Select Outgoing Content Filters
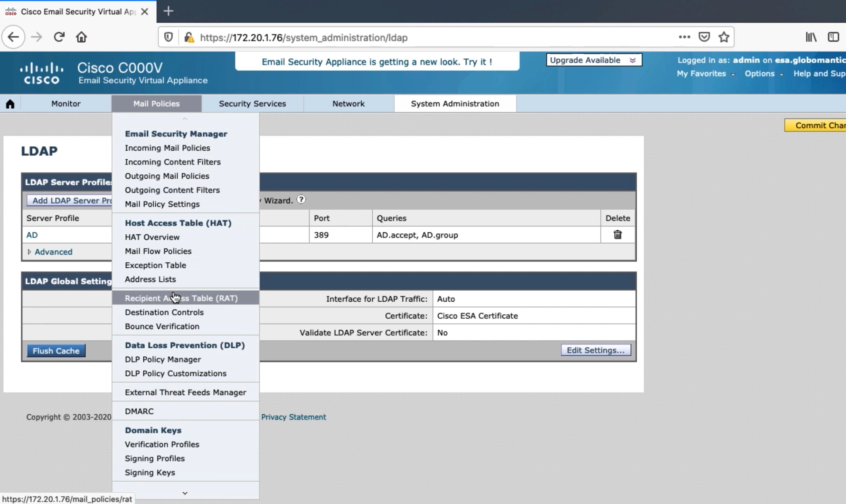 pyautogui.click(x=172, y=190)
